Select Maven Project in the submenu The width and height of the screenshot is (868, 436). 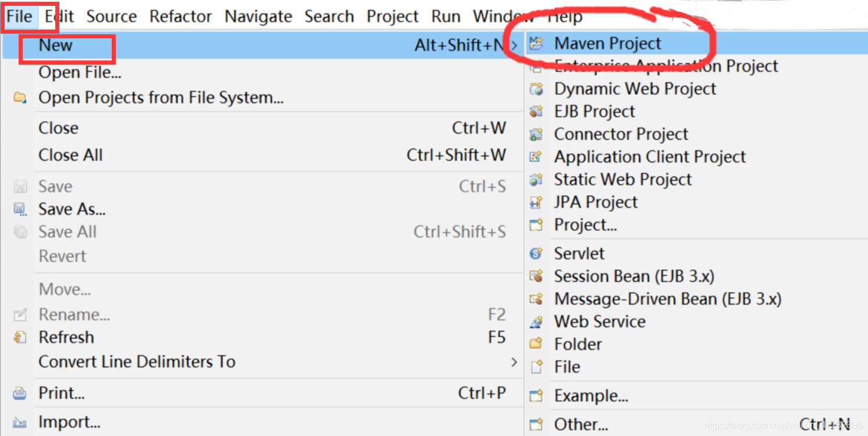pos(607,44)
